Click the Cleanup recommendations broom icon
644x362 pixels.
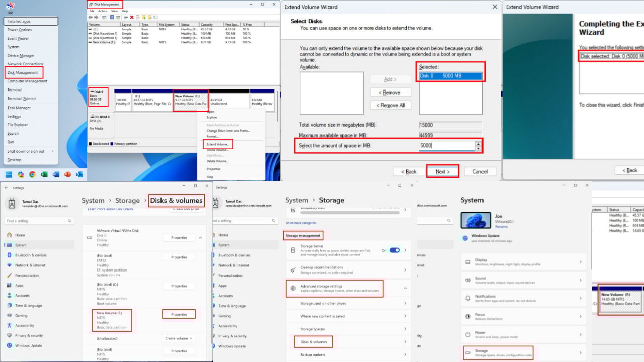pos(293,269)
